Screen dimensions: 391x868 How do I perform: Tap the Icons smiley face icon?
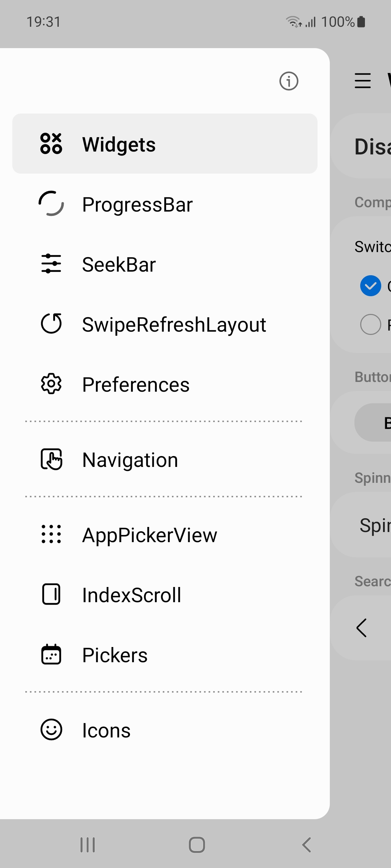pos(51,729)
